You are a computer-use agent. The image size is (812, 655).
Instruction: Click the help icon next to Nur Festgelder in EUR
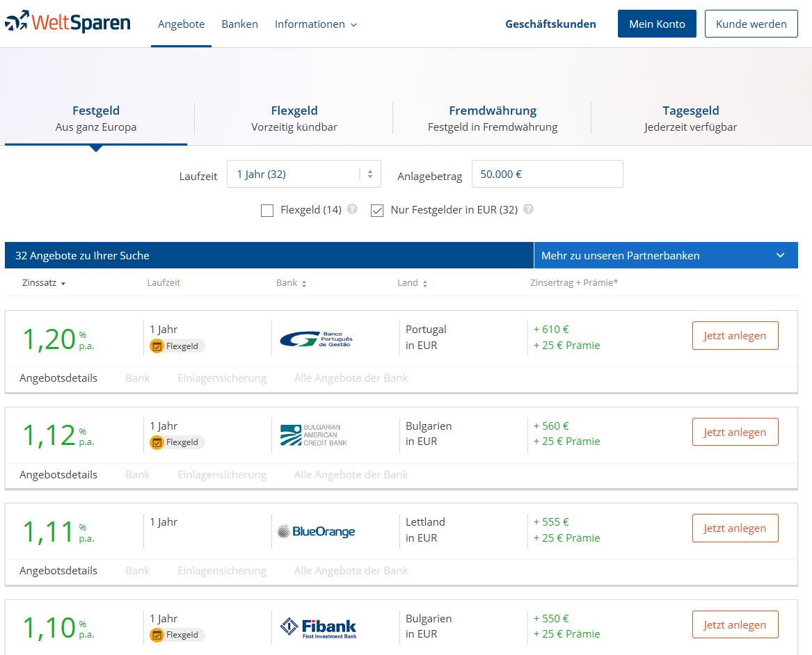coord(528,209)
